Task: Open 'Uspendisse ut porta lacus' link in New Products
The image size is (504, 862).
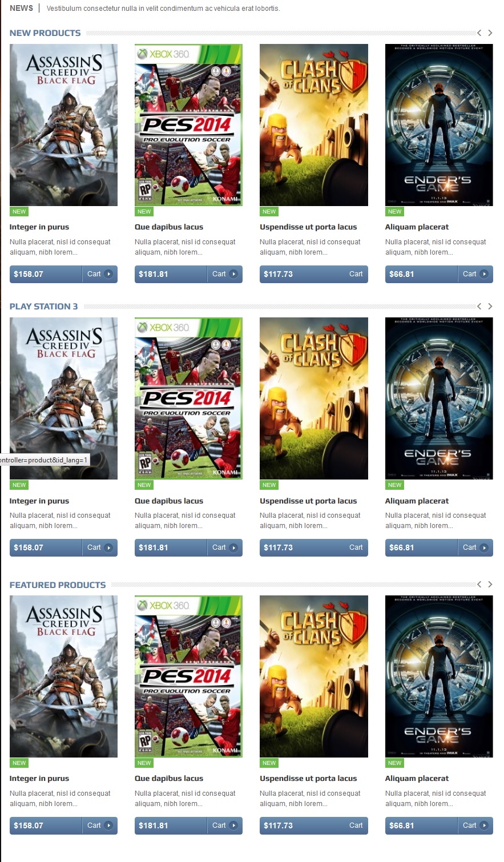Action: coord(308,227)
